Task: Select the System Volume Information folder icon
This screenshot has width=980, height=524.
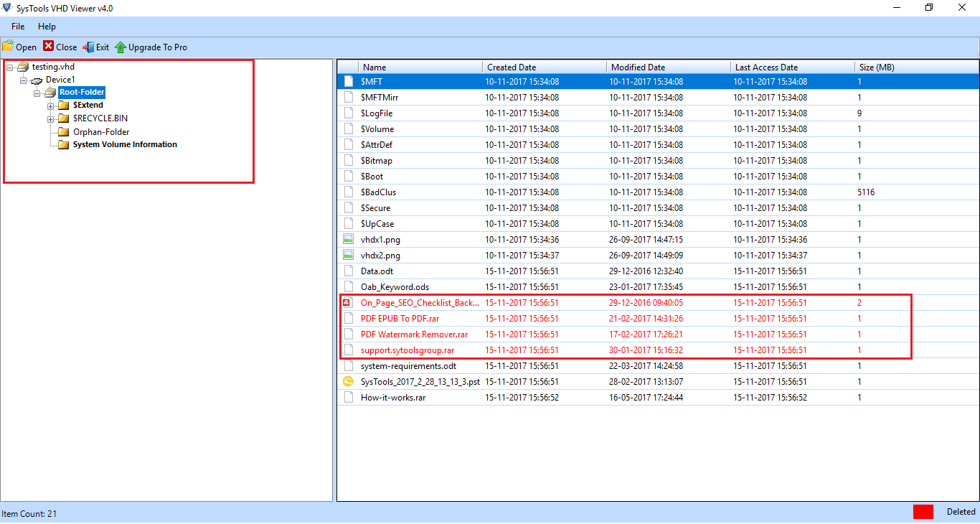Action: [x=63, y=145]
